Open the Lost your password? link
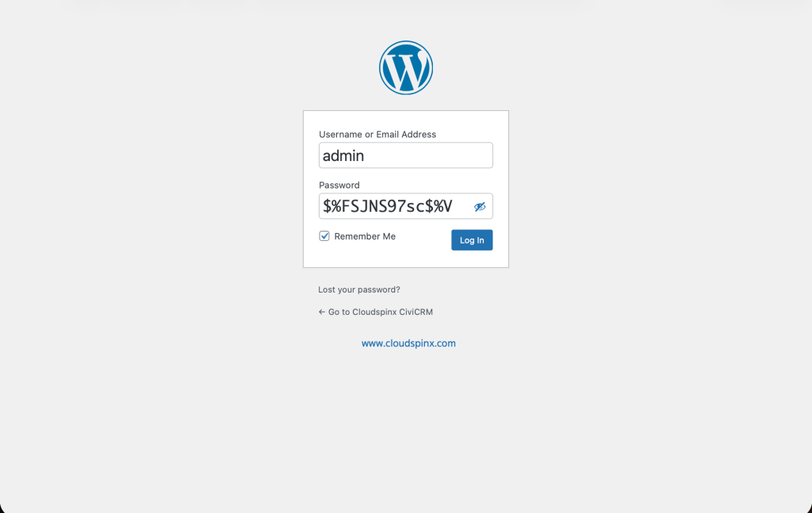Viewport: 812px width, 513px height. (x=359, y=289)
